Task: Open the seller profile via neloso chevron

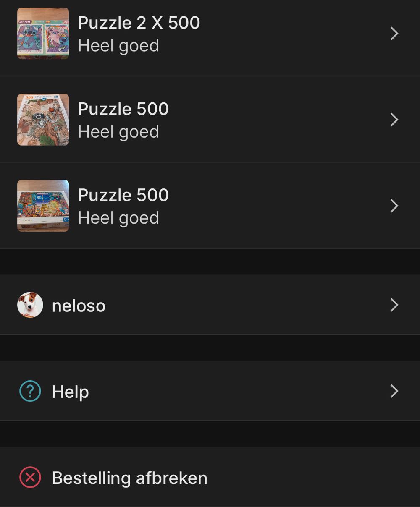Action: click(394, 305)
